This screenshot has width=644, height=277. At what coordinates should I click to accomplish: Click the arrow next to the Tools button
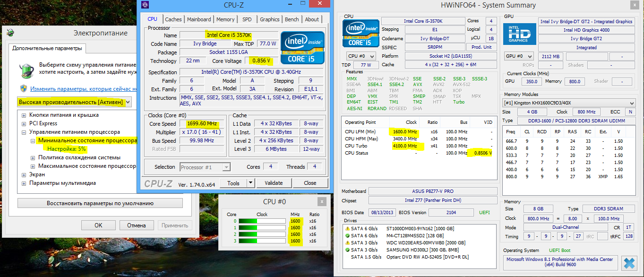[x=250, y=183]
